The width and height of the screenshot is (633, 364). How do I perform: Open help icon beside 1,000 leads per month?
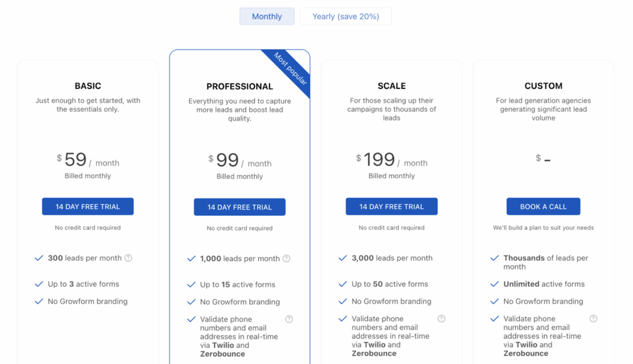286,258
